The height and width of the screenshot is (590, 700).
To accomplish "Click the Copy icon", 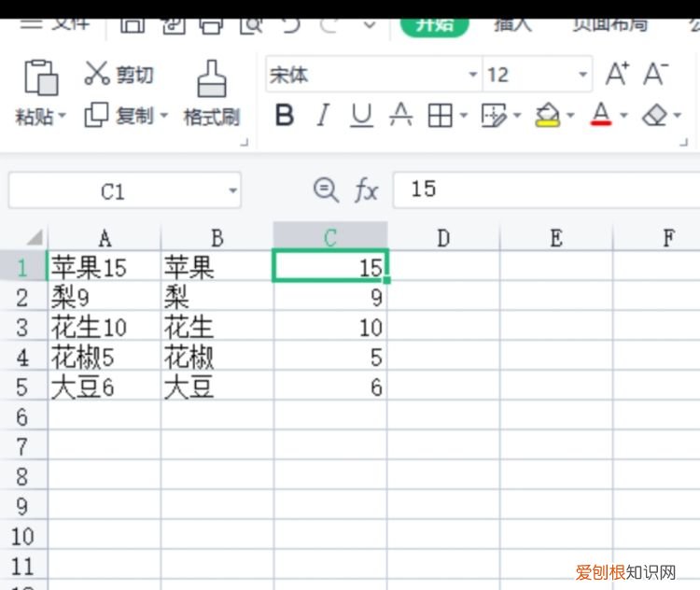I will [96, 115].
